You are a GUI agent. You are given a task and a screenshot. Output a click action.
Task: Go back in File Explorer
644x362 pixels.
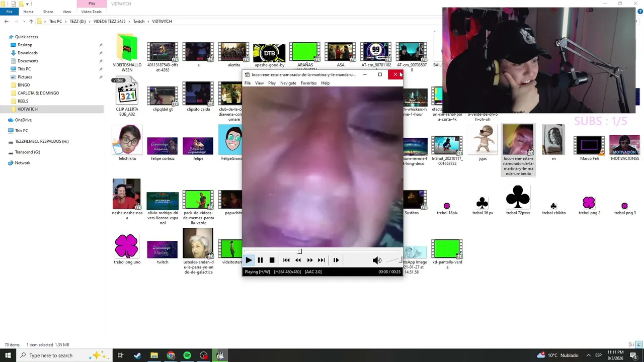pyautogui.click(x=6, y=21)
